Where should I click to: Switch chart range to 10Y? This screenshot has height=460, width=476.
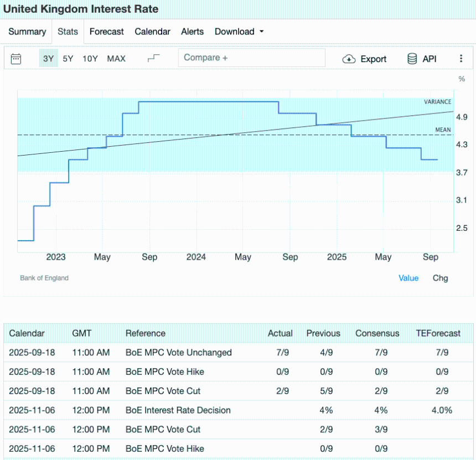point(90,59)
